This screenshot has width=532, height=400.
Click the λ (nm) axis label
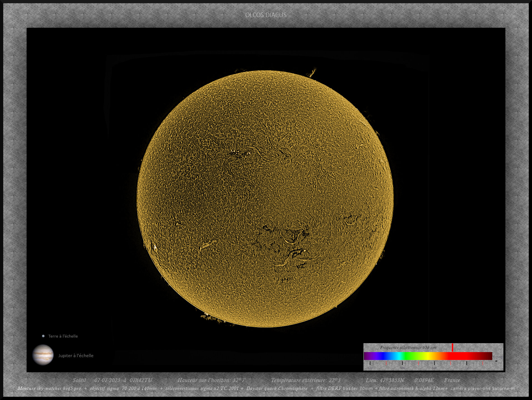(x=498, y=357)
